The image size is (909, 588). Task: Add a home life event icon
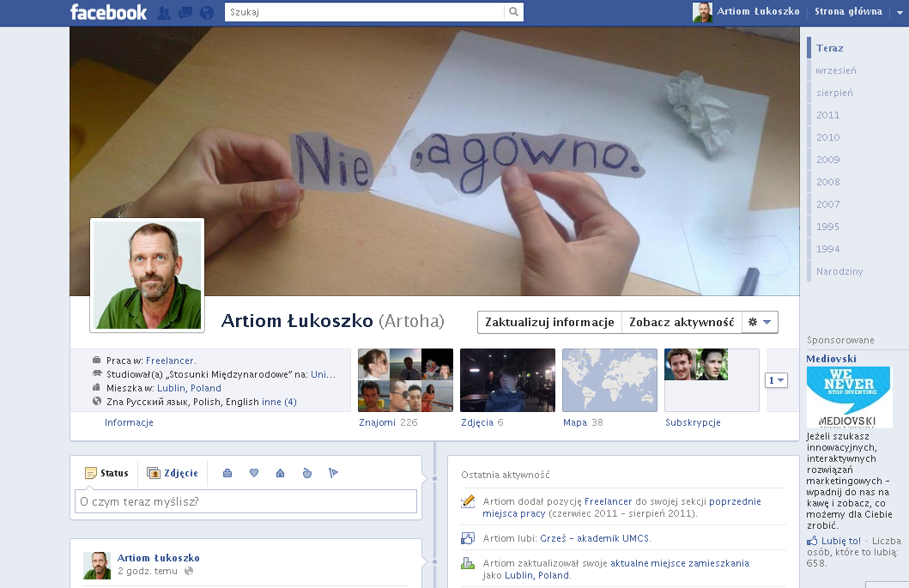tap(281, 473)
